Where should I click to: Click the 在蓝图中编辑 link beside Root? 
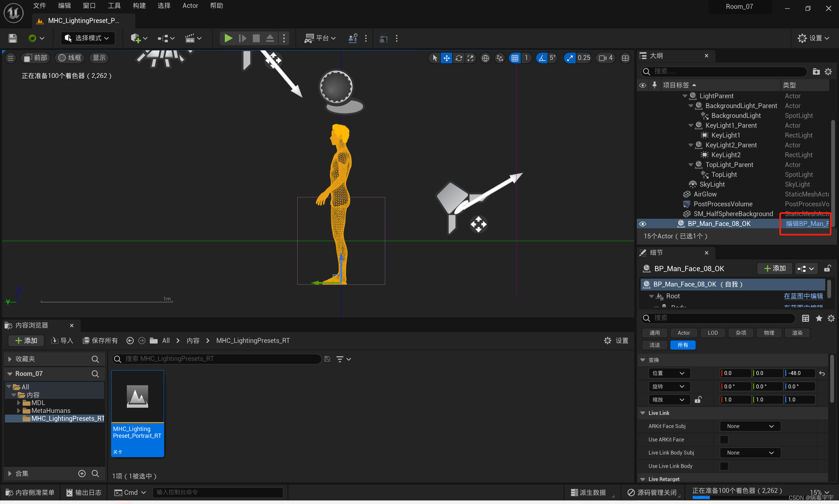click(803, 296)
